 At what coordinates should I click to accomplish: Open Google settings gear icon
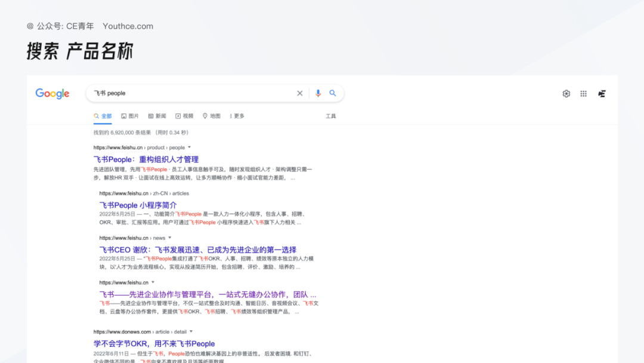tap(566, 94)
